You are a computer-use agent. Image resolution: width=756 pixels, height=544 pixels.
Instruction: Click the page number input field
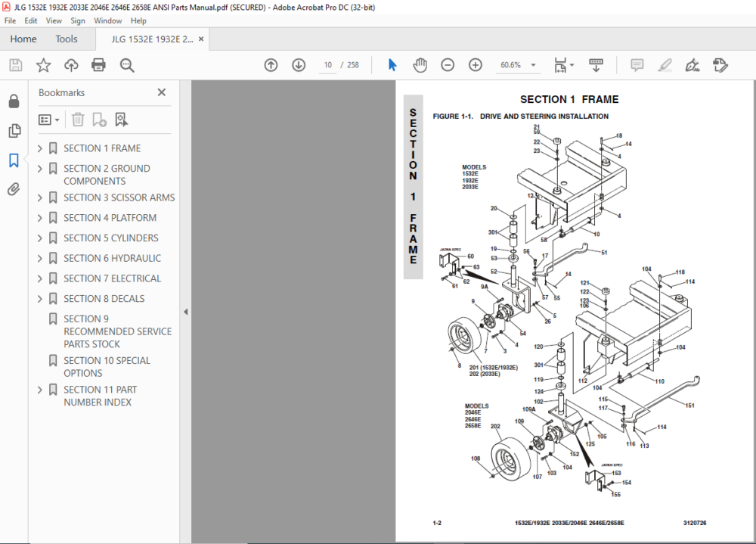[x=328, y=65]
